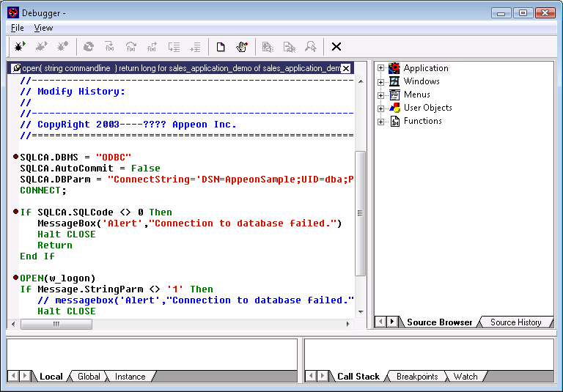The width and height of the screenshot is (563, 392).
Task: Open Select Script via blank page icon
Action: [221, 47]
